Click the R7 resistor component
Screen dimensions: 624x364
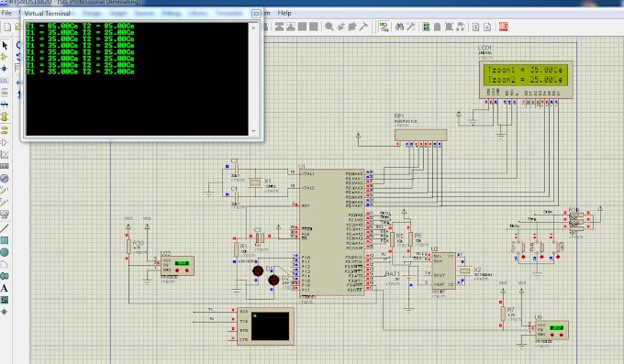pos(503,314)
